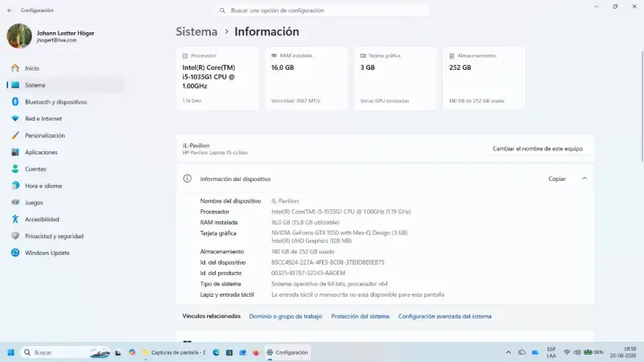Viewport: 644px width, 362px height.
Task: Click the Lápiz y entrada táctil value text
Action: click(357, 294)
